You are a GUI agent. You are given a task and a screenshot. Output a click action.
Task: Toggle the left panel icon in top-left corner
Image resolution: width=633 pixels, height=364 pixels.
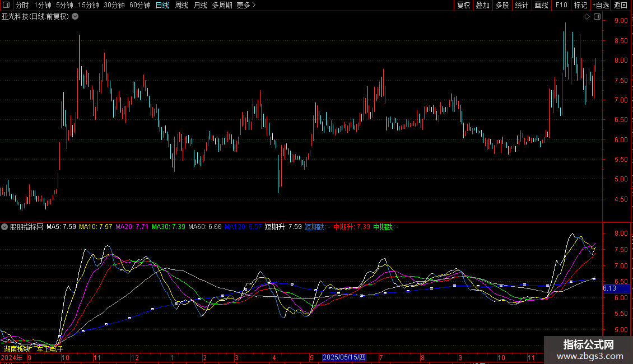click(x=6, y=5)
